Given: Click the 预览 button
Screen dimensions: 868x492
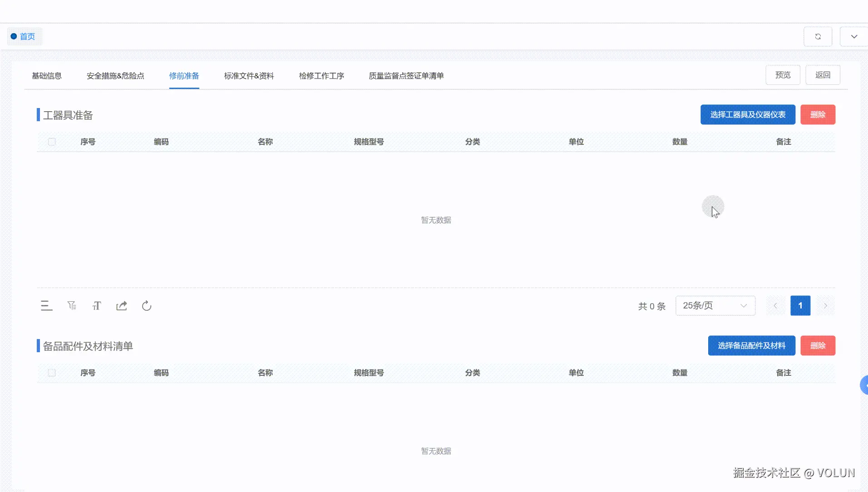Looking at the screenshot, I should pos(783,75).
